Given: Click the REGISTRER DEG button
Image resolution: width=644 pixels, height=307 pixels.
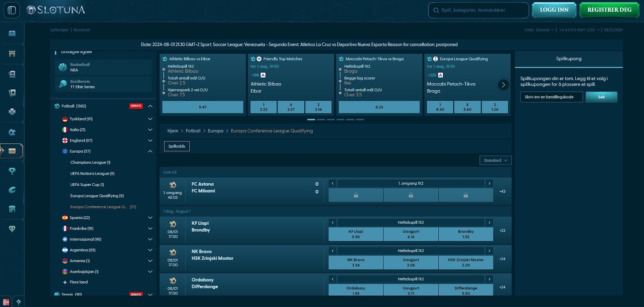Looking at the screenshot, I should [x=609, y=10].
